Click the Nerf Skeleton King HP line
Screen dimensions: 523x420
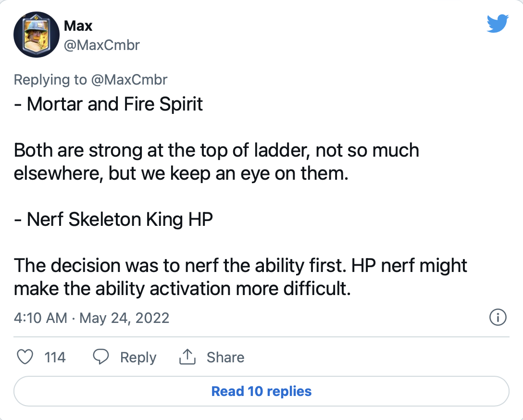click(x=113, y=219)
